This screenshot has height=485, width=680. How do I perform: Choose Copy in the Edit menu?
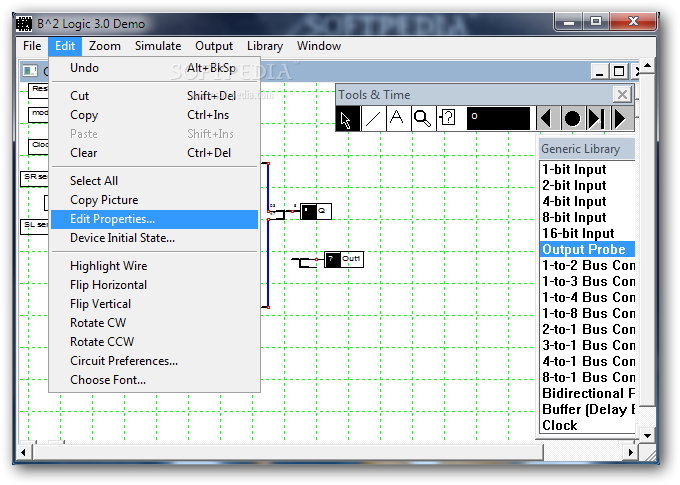154,115
